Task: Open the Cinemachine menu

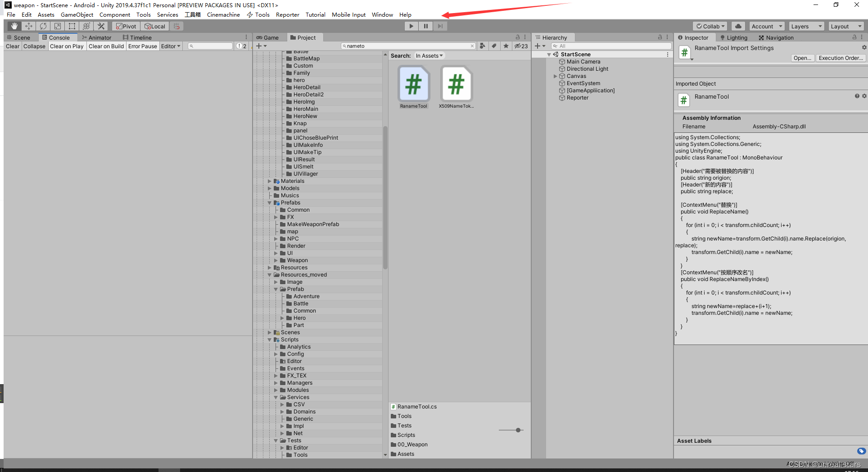Action: (223, 14)
